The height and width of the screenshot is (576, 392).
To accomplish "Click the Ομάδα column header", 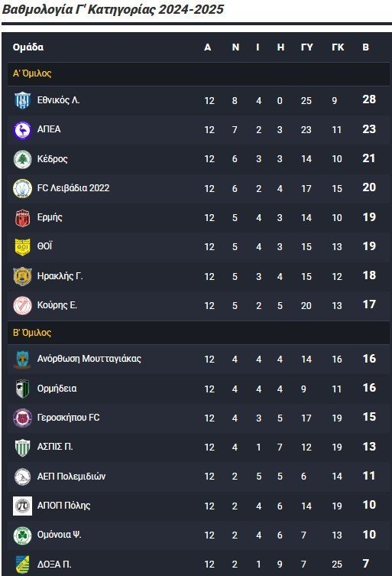I will pos(28,47).
